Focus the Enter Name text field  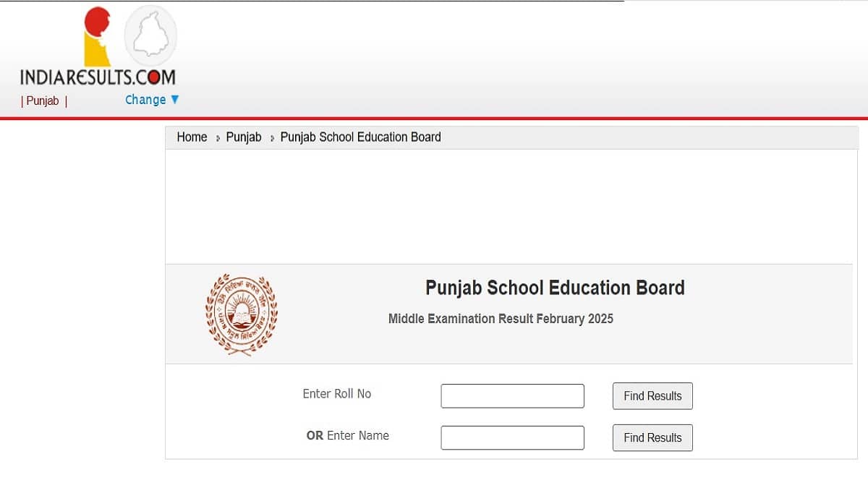(x=512, y=438)
